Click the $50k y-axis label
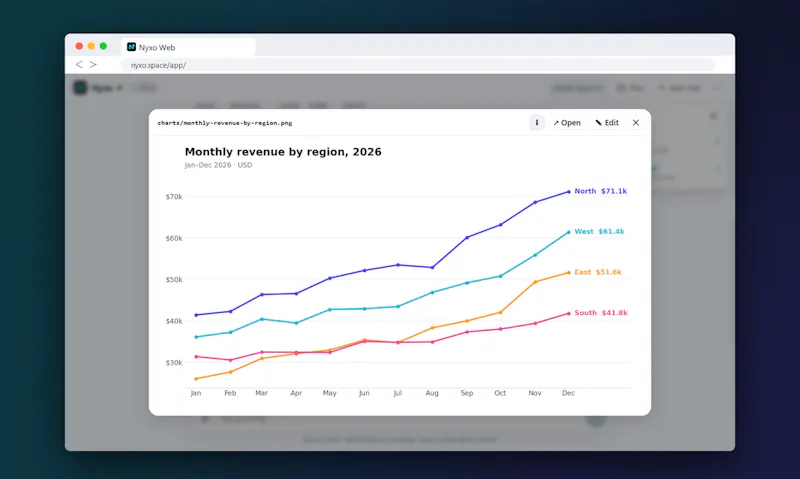Image resolution: width=800 pixels, height=479 pixels. tap(174, 280)
